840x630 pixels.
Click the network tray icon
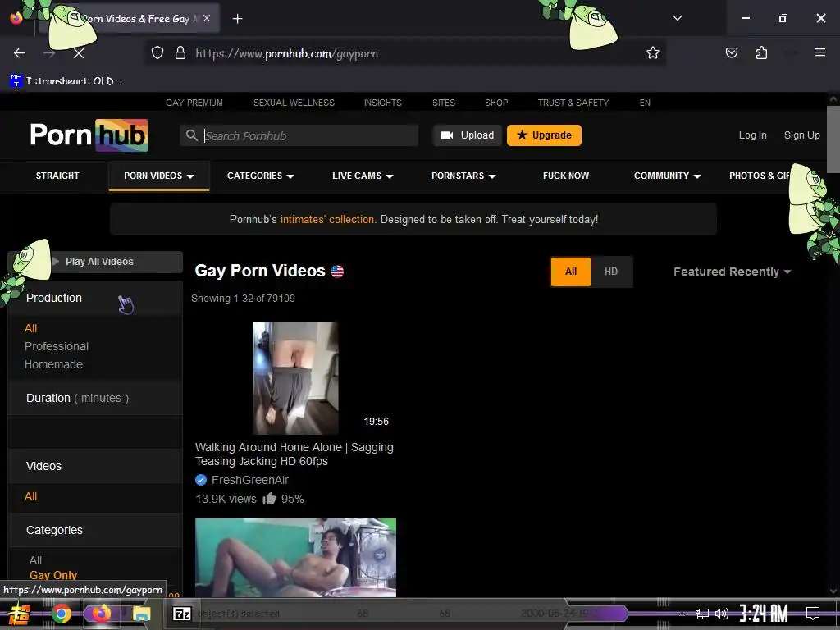click(701, 614)
